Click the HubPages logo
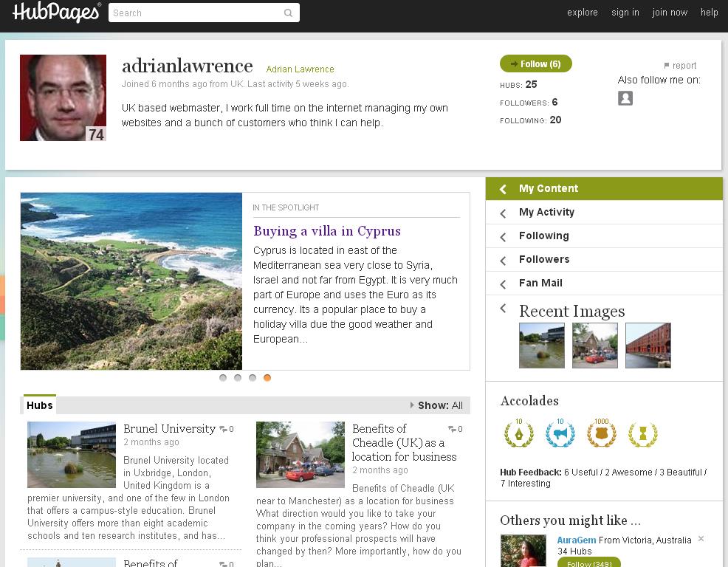728x567 pixels. click(x=55, y=13)
